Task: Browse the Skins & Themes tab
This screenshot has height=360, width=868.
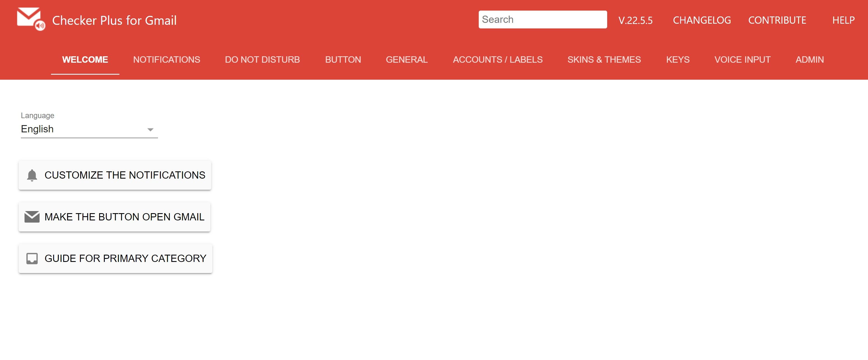Action: [604, 59]
